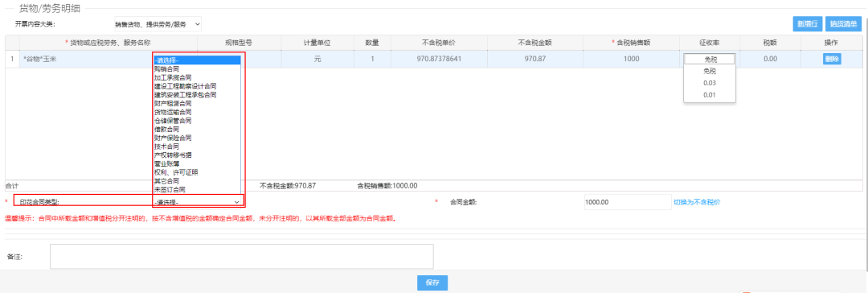
Task: Select 其它合同 option
Action: tap(166, 181)
